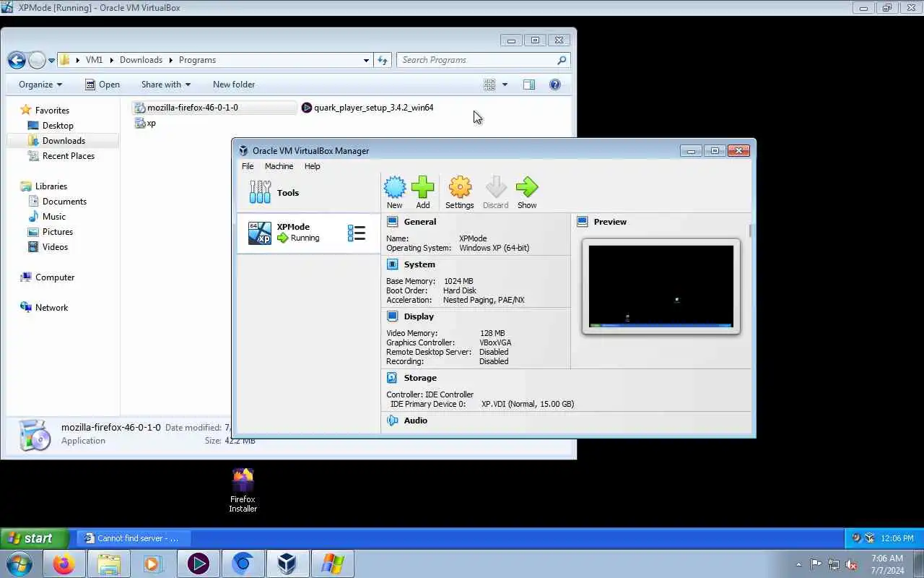The height and width of the screenshot is (578, 924).
Task: Click the Audio section icon
Action: point(392,420)
